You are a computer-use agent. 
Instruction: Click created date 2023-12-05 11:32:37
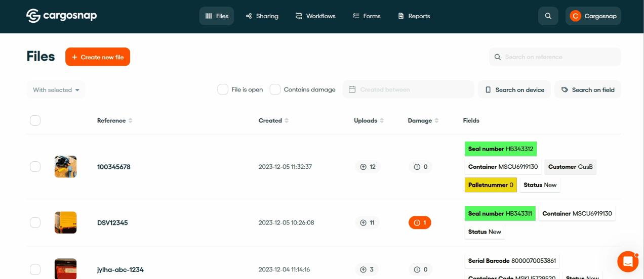point(285,167)
